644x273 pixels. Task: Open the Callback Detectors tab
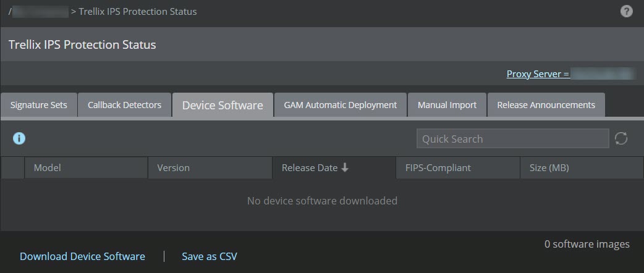124,105
